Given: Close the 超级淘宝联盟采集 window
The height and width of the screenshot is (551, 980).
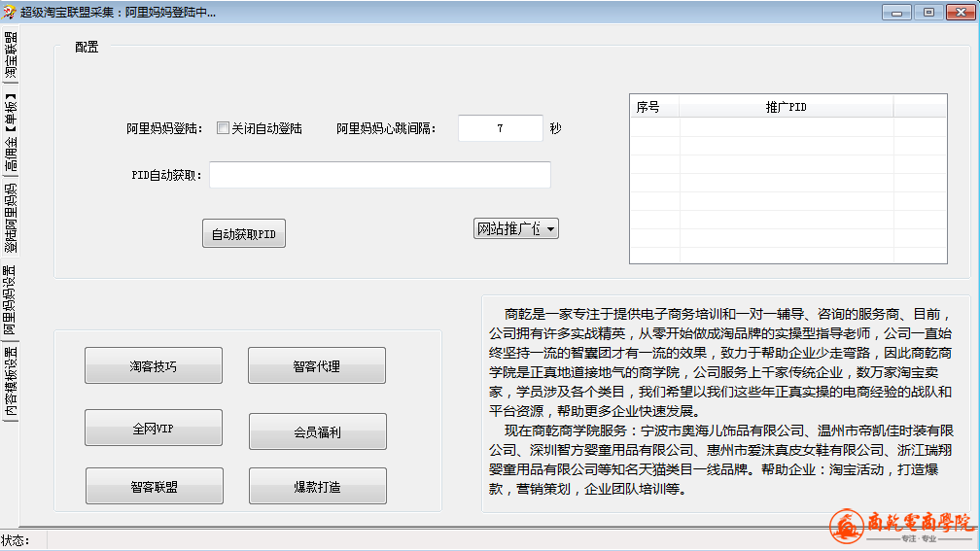Looking at the screenshot, I should 962,12.
